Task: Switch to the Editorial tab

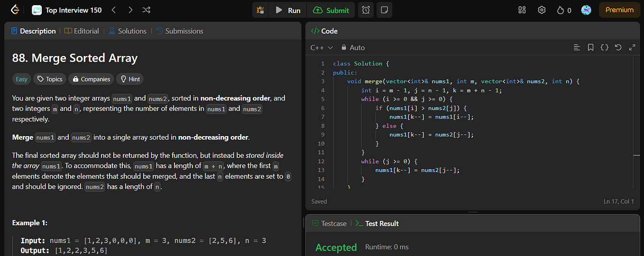Action: pos(82,31)
